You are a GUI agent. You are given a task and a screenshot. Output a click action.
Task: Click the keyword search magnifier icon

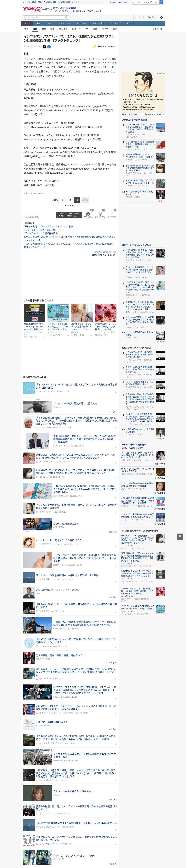tap(66, 18)
